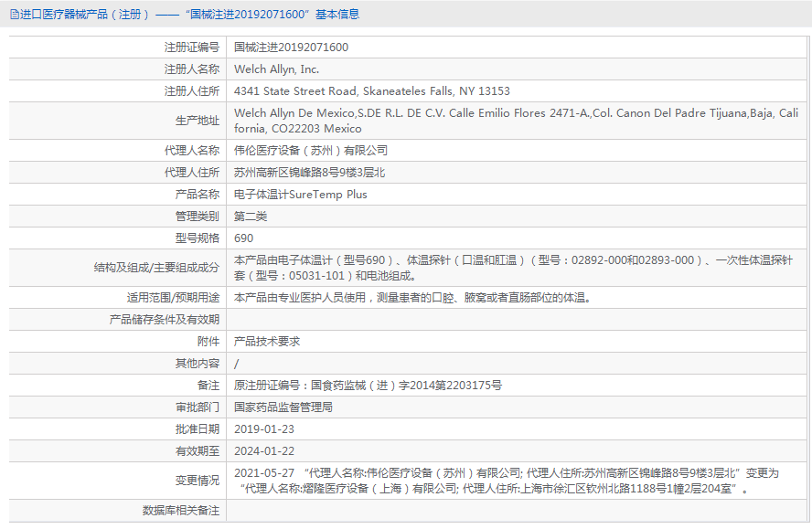This screenshot has width=812, height=529.
Task: Select registrant name Welch Allyn, Inc.
Action: pos(276,69)
